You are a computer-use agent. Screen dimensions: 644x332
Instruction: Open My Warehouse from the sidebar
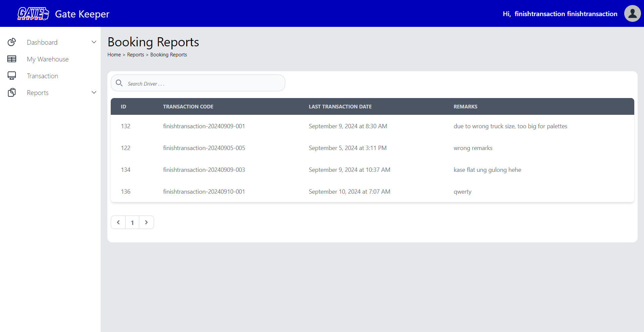(48, 59)
